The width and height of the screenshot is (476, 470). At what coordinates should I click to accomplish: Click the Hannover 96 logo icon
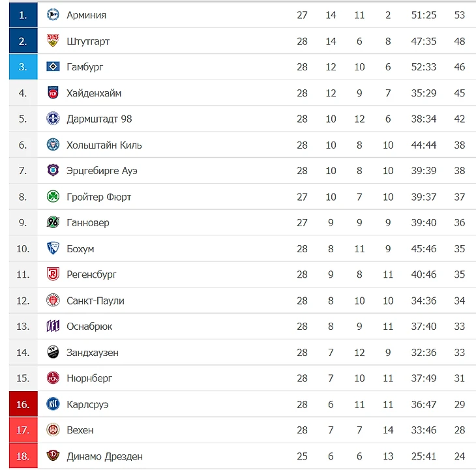click(53, 222)
